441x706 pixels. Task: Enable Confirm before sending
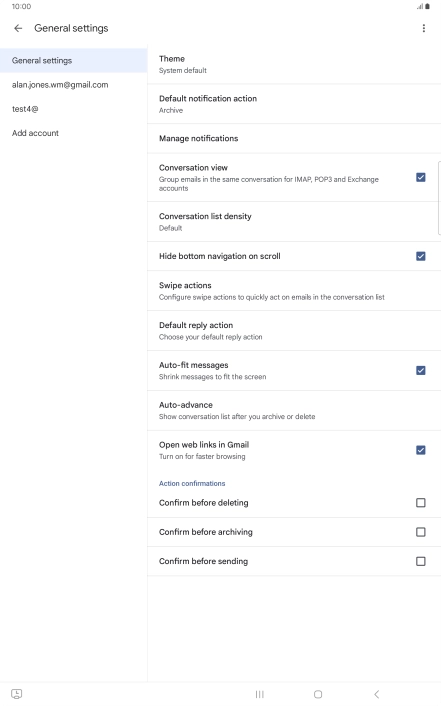420,561
